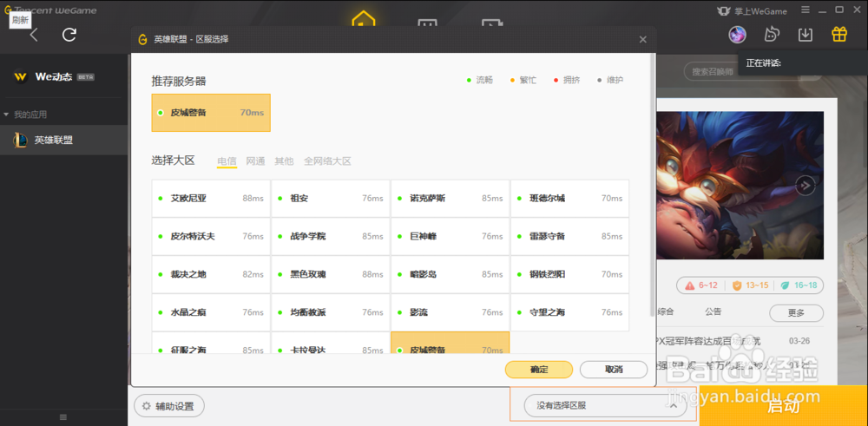Select server 艾欧尼亚
This screenshot has height=426, width=868.
[x=211, y=198]
